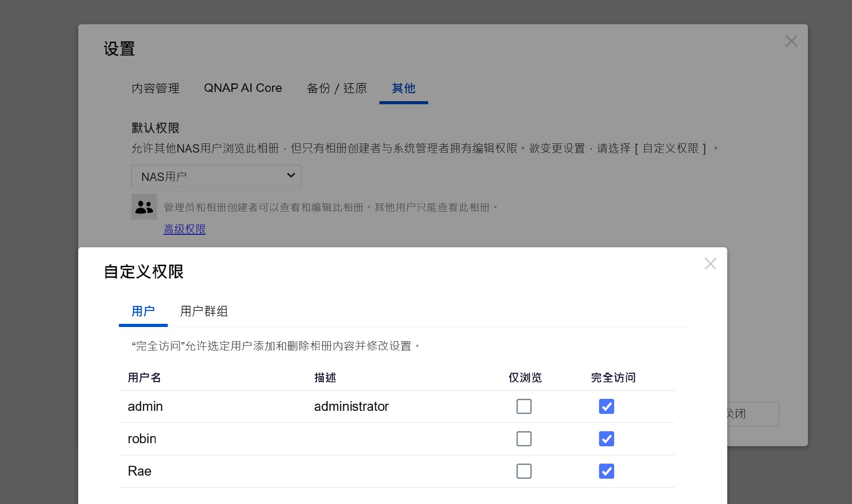Open the 高级权限 link
The image size is (852, 504).
tap(185, 229)
